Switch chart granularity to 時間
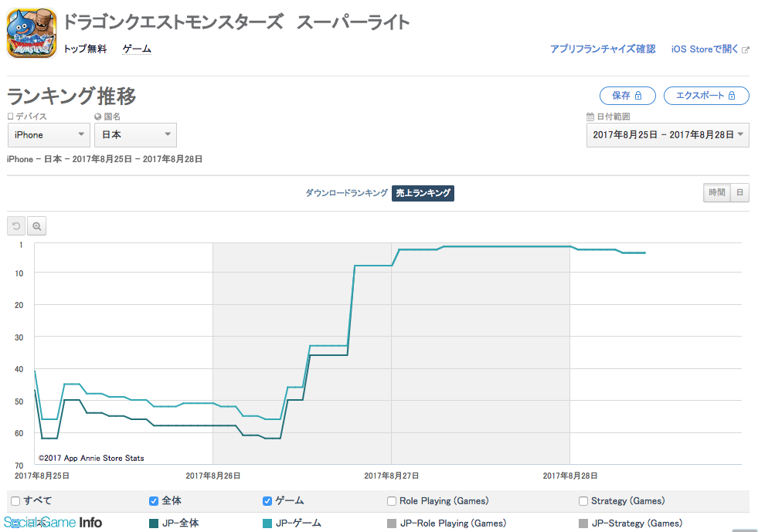The image size is (758, 532). (717, 192)
